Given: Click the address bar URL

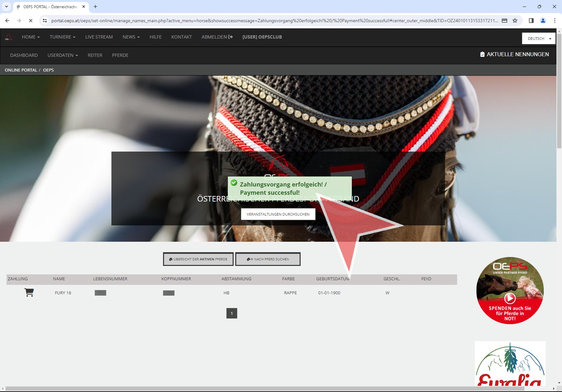Looking at the screenshot, I should pyautogui.click(x=274, y=21).
